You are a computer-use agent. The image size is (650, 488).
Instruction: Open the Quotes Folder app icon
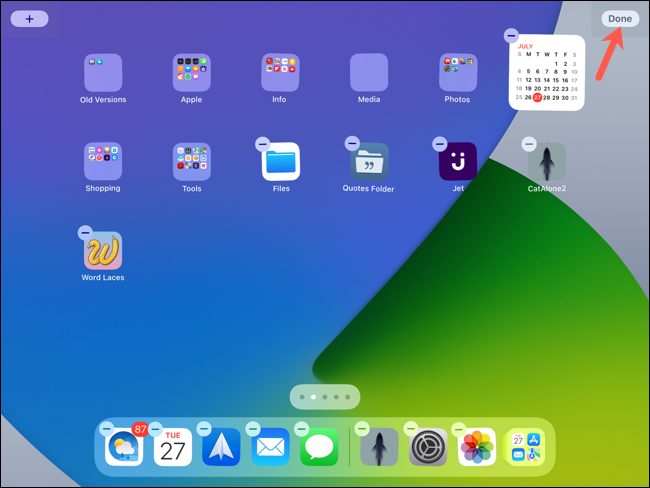point(369,162)
